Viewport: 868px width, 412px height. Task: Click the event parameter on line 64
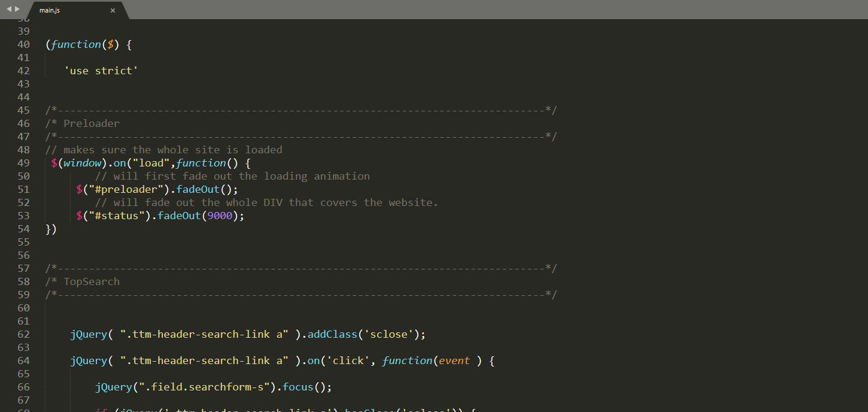point(454,360)
